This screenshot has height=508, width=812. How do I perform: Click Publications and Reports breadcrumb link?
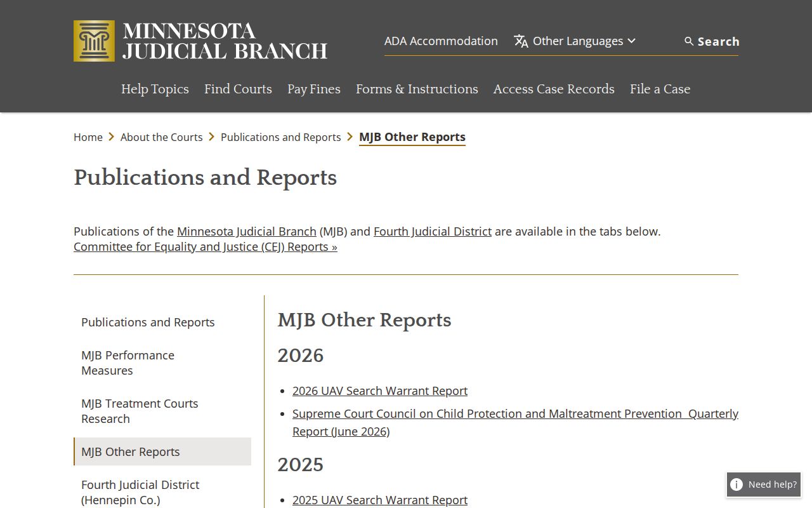click(x=281, y=137)
